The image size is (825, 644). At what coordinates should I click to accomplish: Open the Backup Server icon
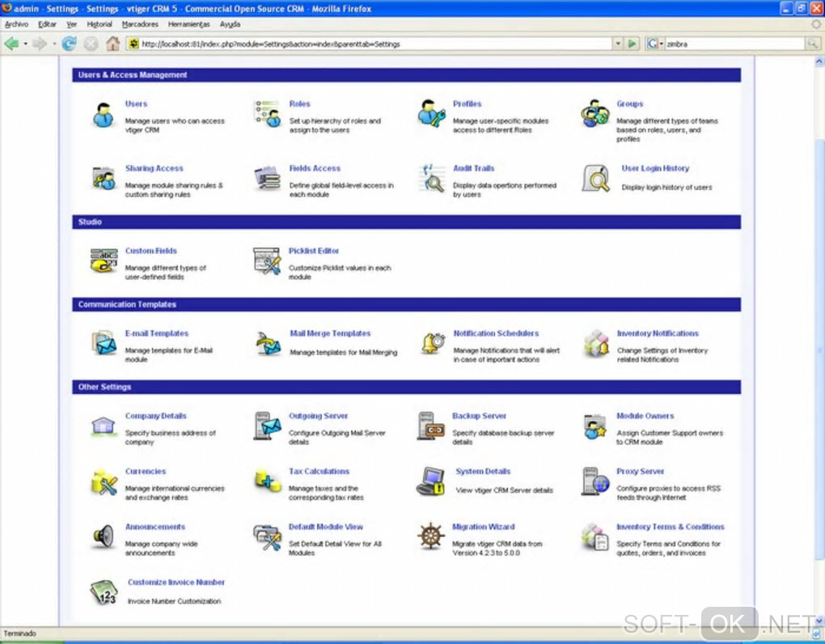(431, 426)
